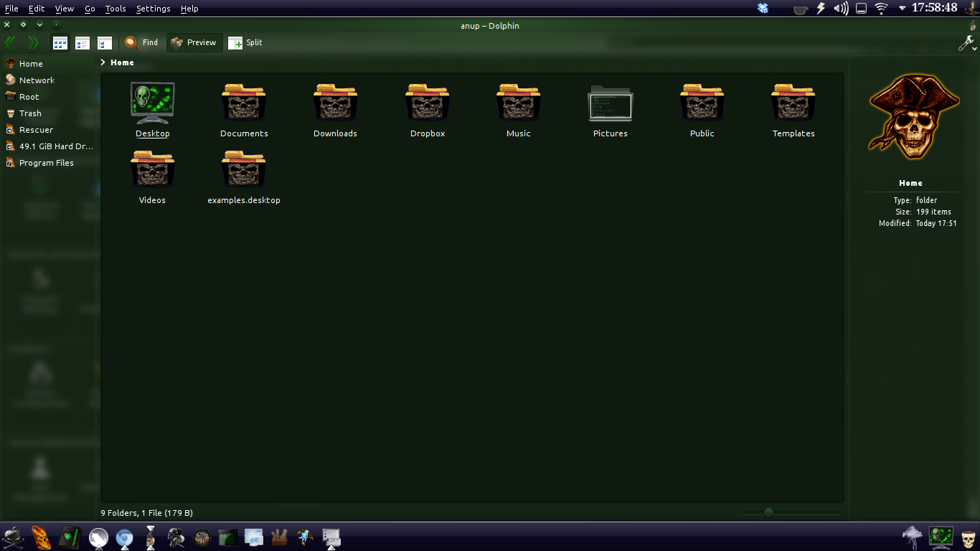
Task: Click the Chromium taskbar icon
Action: (x=125, y=538)
